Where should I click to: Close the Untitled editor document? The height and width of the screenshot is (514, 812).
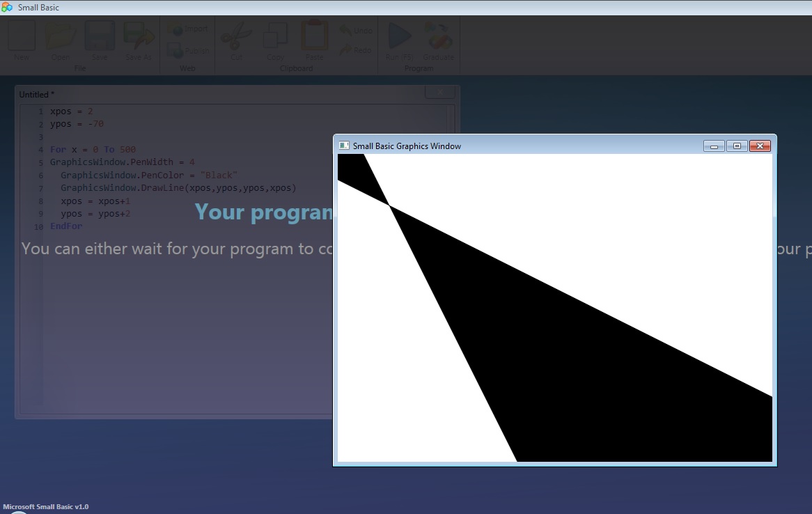pos(440,93)
